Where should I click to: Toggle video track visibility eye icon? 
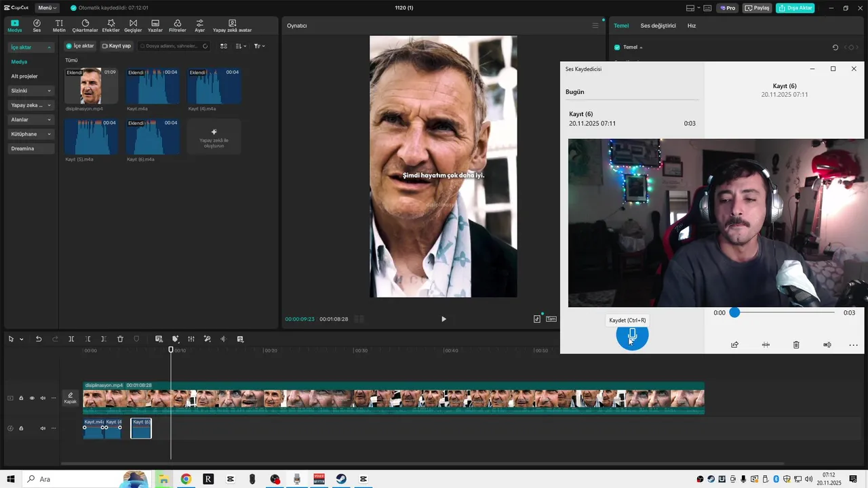32,398
